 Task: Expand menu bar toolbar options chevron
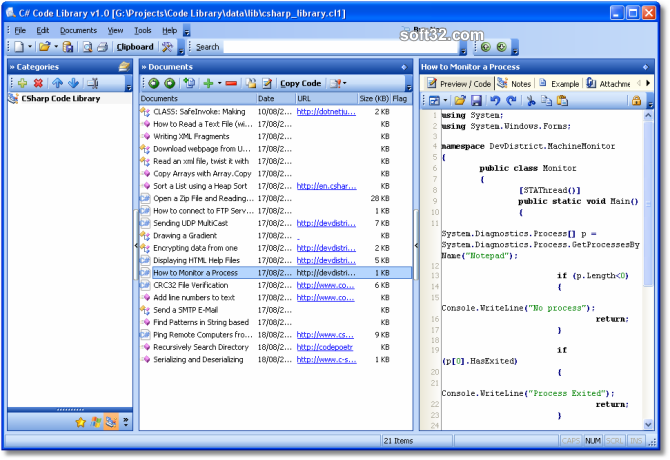click(186, 32)
